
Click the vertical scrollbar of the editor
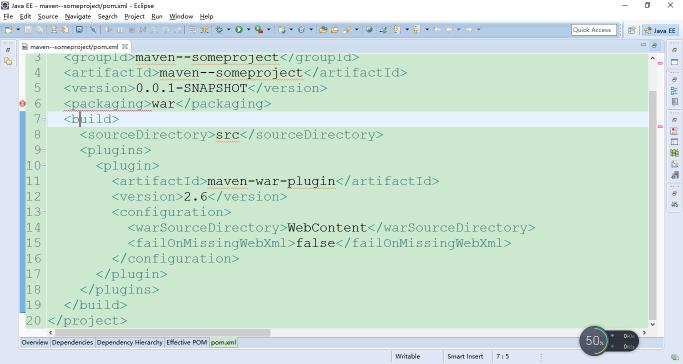[x=653, y=205]
